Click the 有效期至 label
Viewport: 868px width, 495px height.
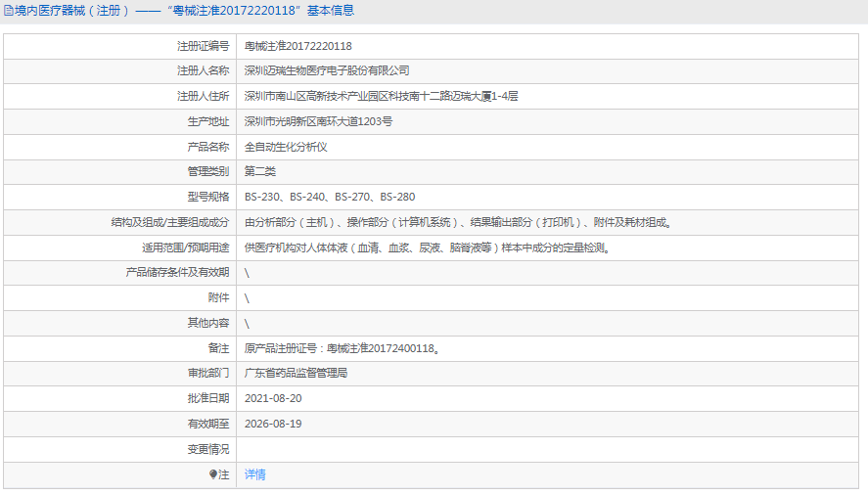pyautogui.click(x=208, y=425)
